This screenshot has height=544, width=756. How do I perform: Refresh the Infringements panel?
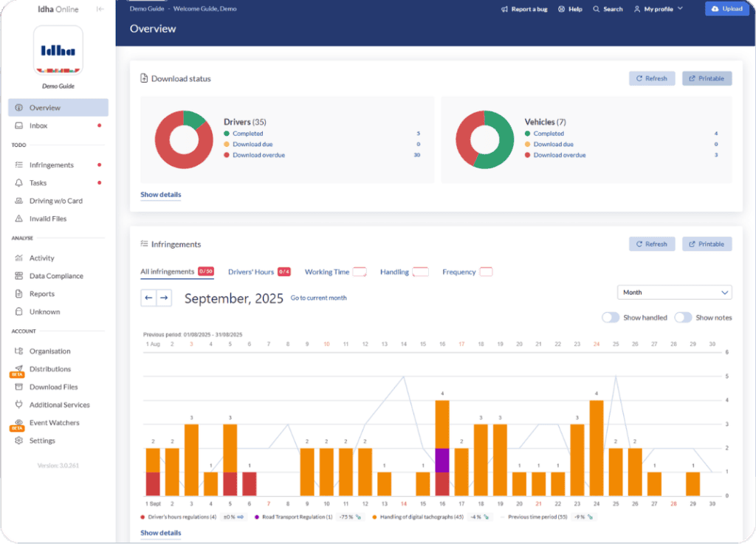[x=652, y=244]
